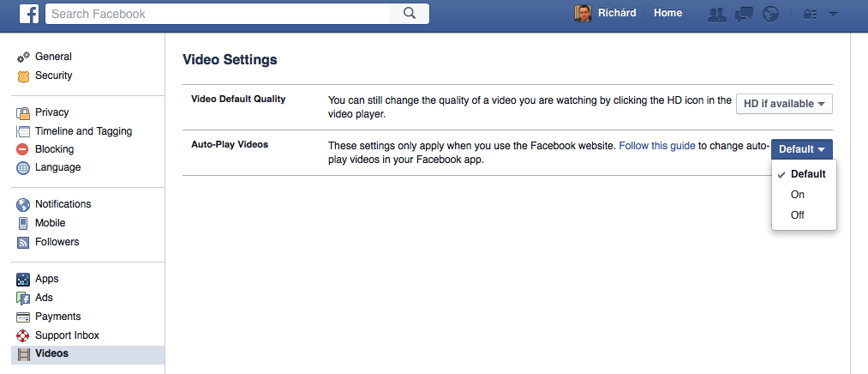868x374 pixels.
Task: Choose the checked Default option
Action: [807, 174]
